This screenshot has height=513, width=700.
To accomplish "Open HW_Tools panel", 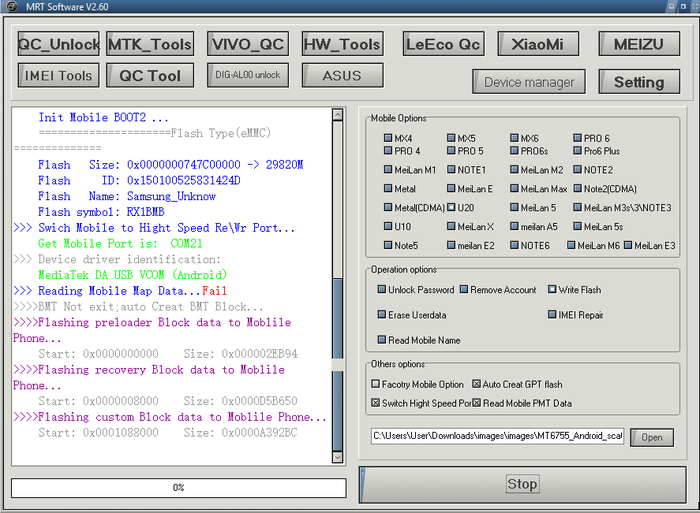I will pyautogui.click(x=341, y=44).
